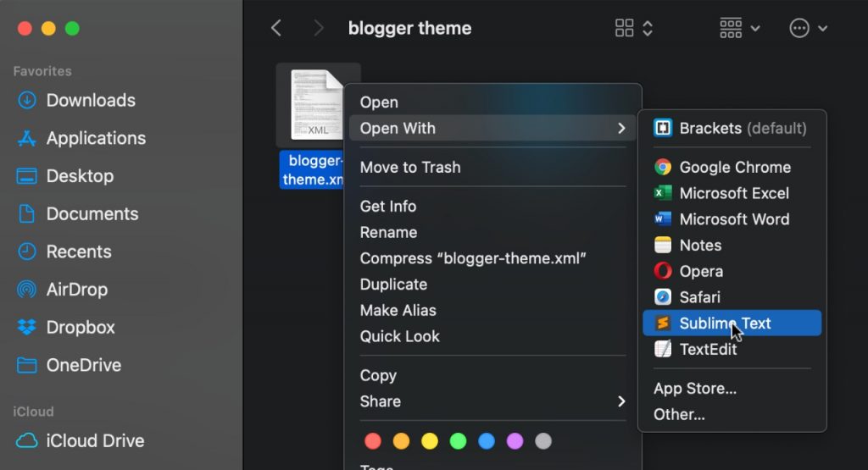Select Safari in the Open With list
Viewport: 868px width, 470px height.
pyautogui.click(x=699, y=297)
